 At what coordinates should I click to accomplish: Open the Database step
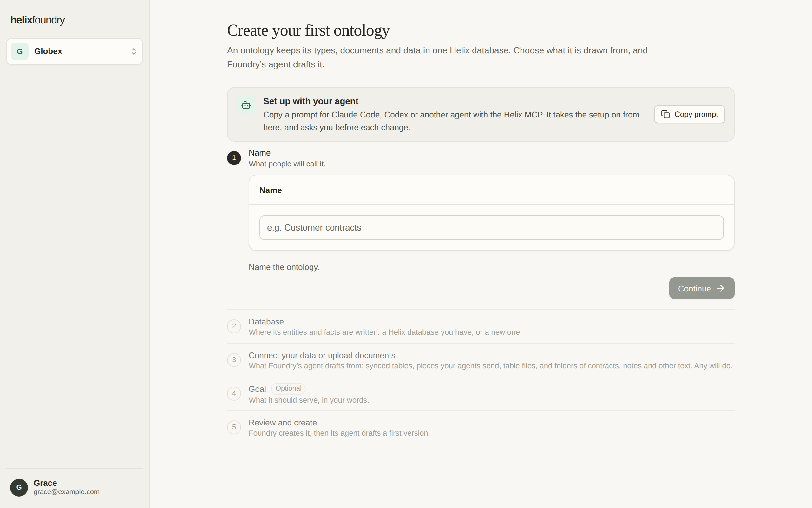coord(481,326)
